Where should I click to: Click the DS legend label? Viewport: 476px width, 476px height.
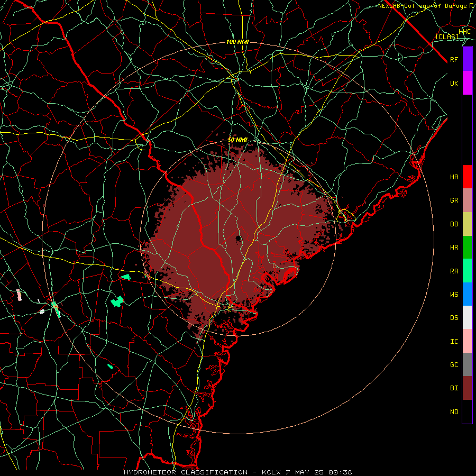454,318
